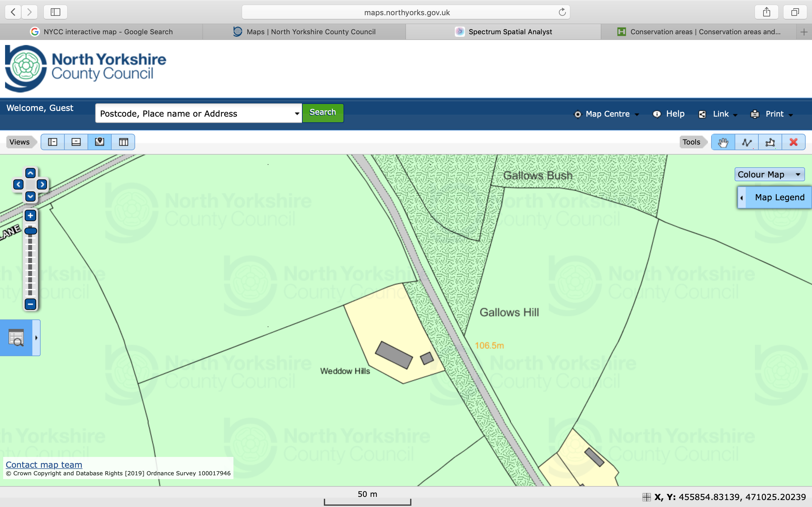
Task: Open the search results panel icon
Action: click(16, 338)
